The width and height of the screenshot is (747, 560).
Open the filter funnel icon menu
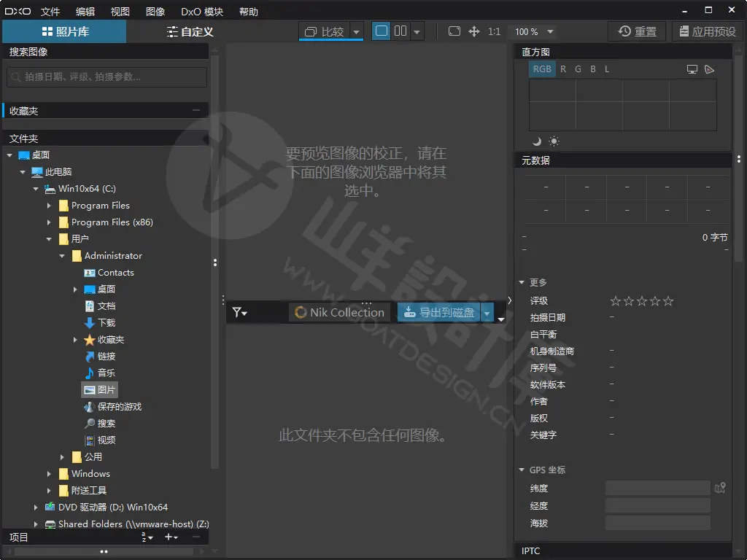pyautogui.click(x=239, y=312)
